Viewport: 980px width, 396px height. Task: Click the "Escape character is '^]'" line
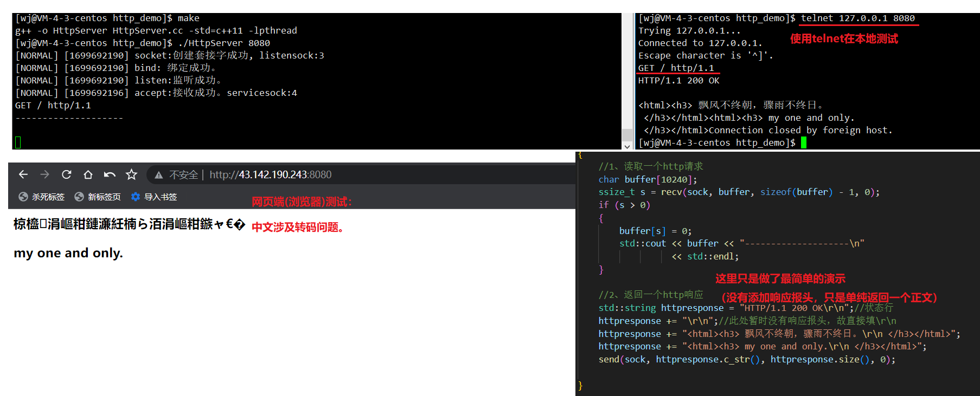[x=706, y=55]
